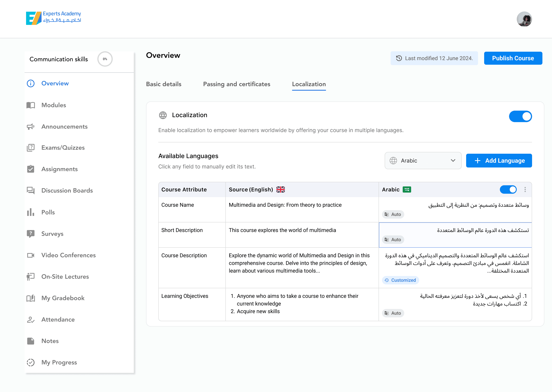The image size is (552, 392).
Task: Open the Notes section
Action: point(50,341)
